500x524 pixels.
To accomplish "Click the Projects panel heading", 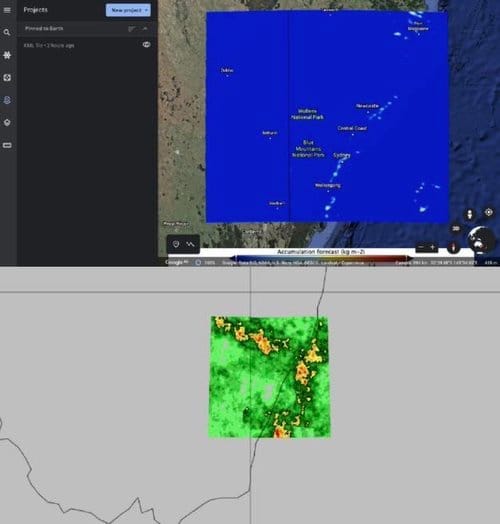I will coord(35,10).
